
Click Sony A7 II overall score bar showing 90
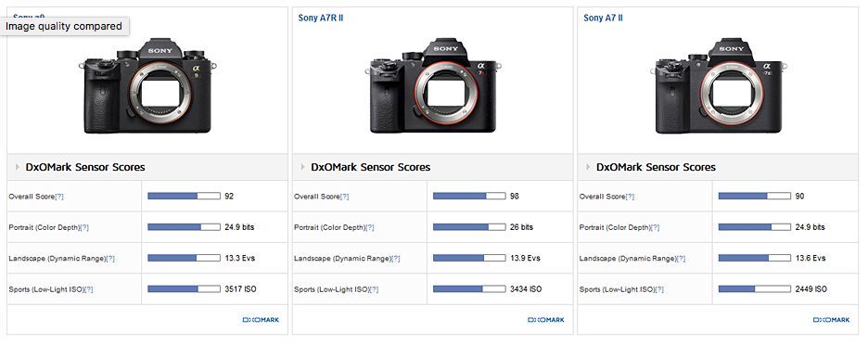tap(755, 196)
